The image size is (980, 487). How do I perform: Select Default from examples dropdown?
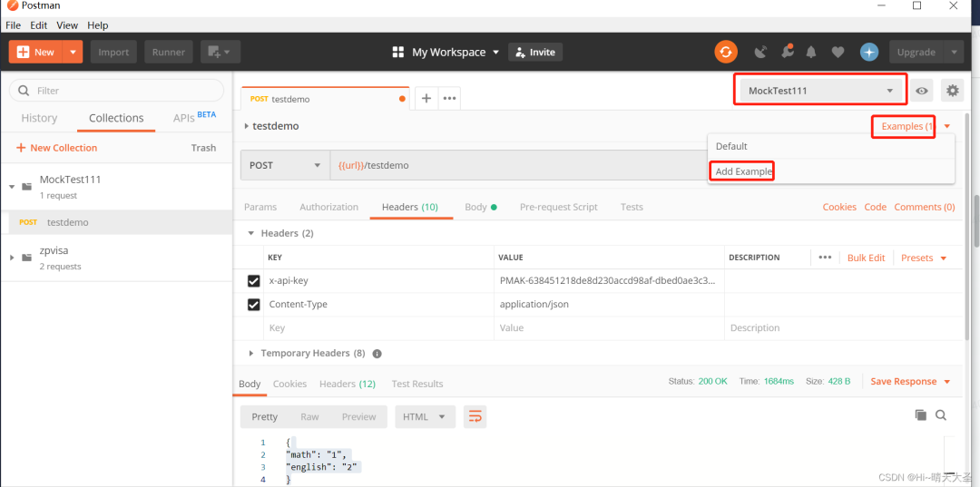pos(731,146)
